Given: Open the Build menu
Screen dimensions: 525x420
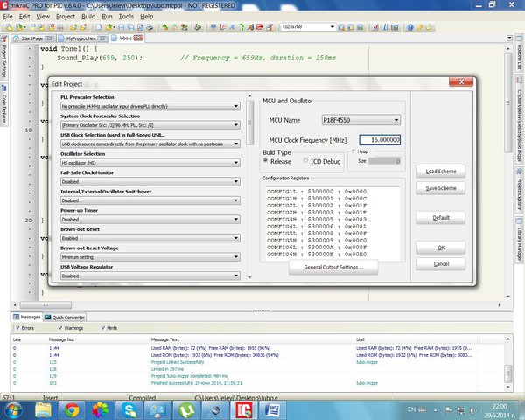Looking at the screenshot, I should (x=88, y=16).
